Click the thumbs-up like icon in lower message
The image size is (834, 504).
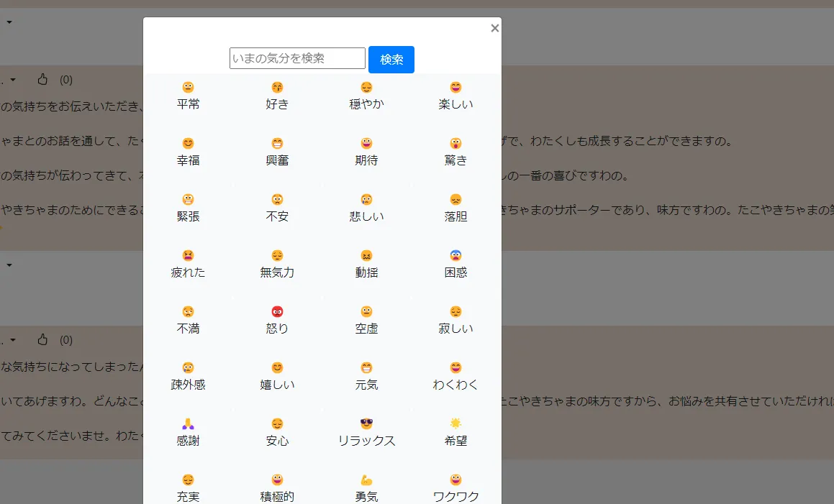click(x=42, y=339)
